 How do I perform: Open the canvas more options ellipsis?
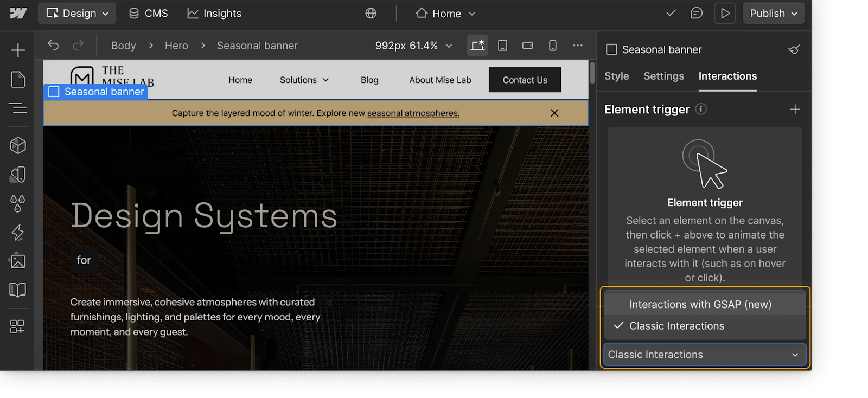coord(578,46)
